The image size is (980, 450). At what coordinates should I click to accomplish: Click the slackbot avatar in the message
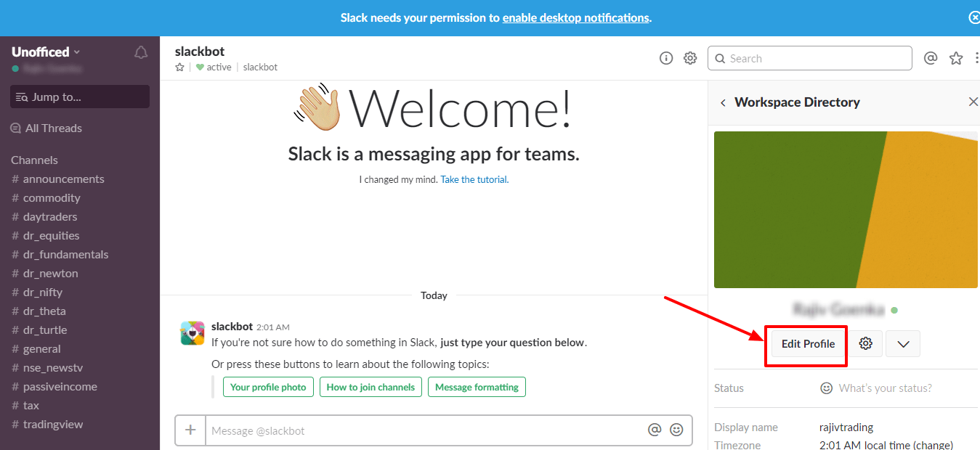coord(193,333)
